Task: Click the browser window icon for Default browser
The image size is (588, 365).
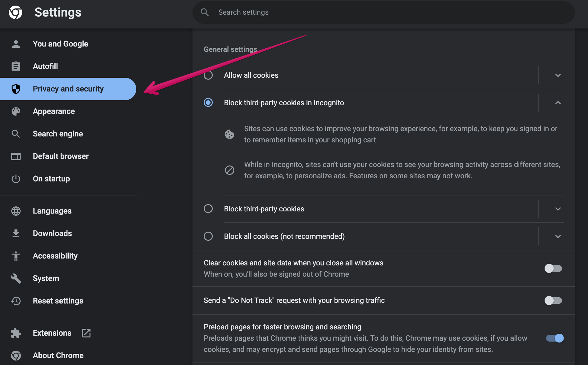Action: coord(16,156)
